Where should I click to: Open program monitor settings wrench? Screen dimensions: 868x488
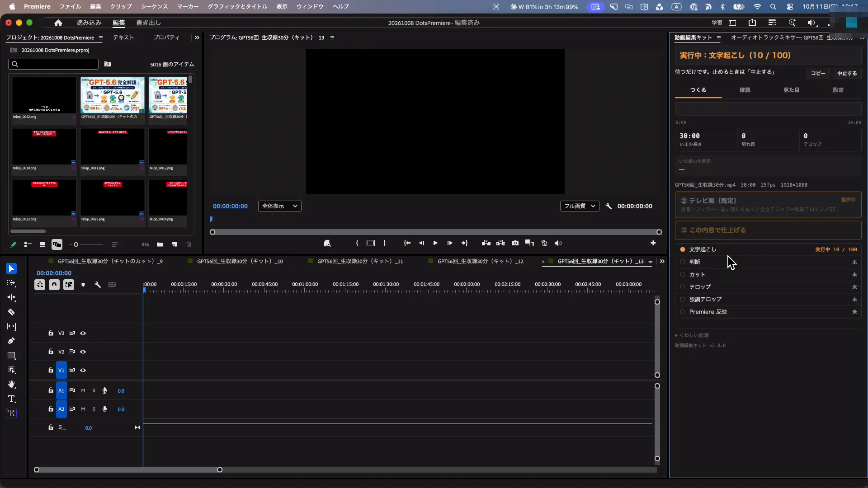tap(609, 206)
